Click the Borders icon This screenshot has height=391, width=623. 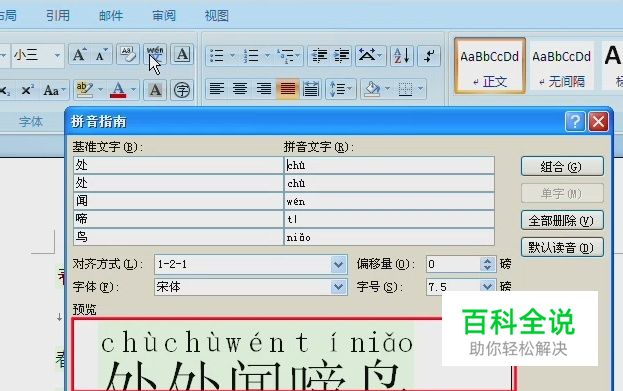406,89
